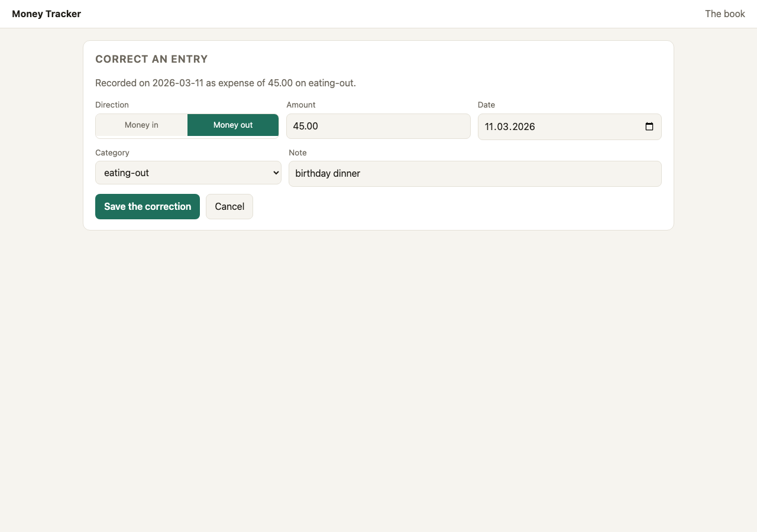Go to The book page

coord(724,14)
